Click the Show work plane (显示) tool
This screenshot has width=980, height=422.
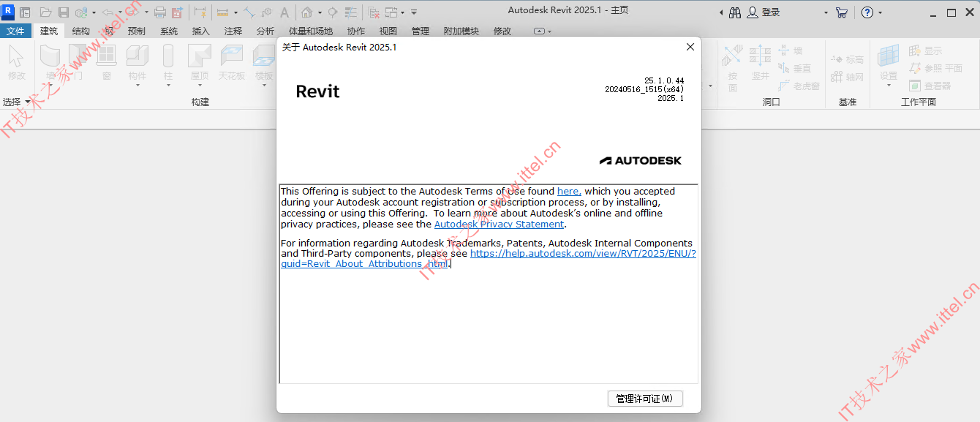(x=925, y=50)
